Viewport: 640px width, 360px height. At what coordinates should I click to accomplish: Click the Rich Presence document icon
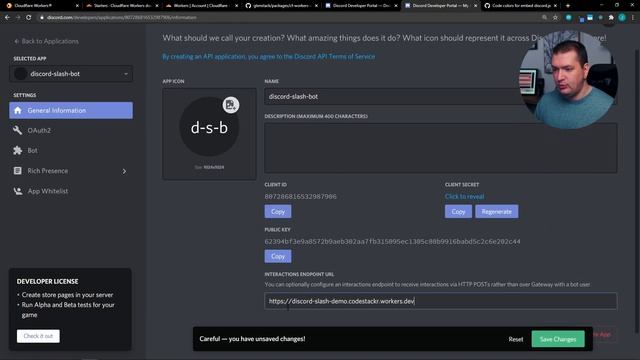[x=18, y=171]
